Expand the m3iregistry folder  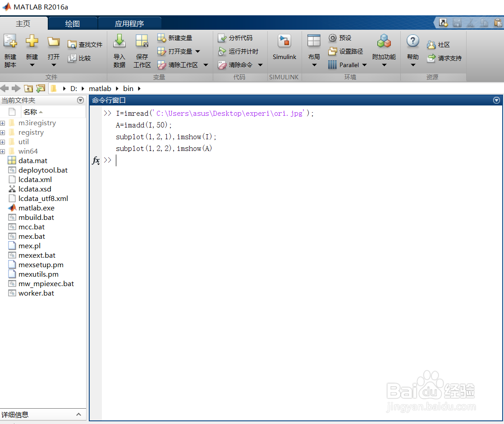click(x=3, y=123)
